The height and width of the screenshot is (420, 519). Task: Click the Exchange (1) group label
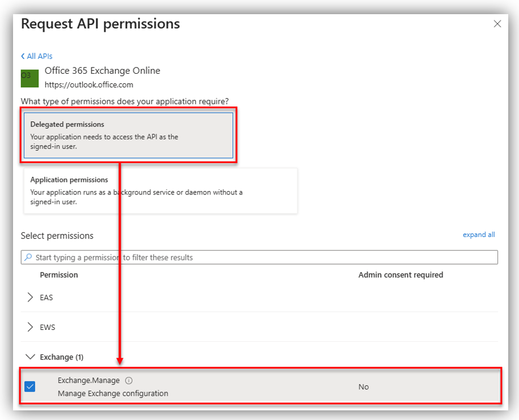tap(62, 357)
